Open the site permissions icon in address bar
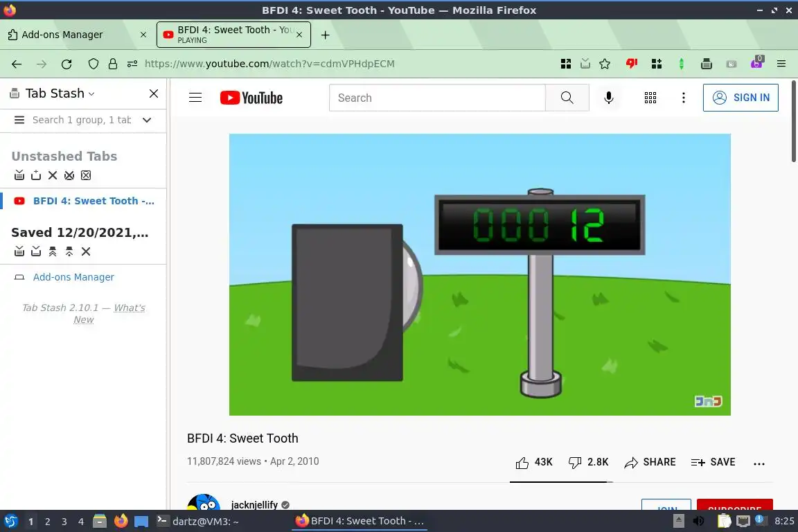Screen dimensions: 798x532 pyautogui.click(x=132, y=64)
